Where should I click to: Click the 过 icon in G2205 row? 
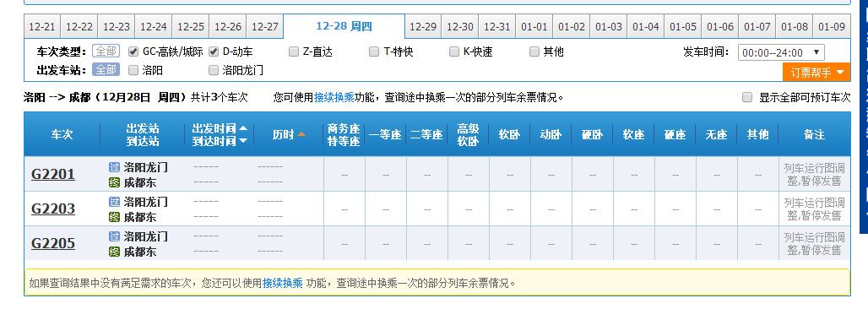pyautogui.click(x=114, y=236)
